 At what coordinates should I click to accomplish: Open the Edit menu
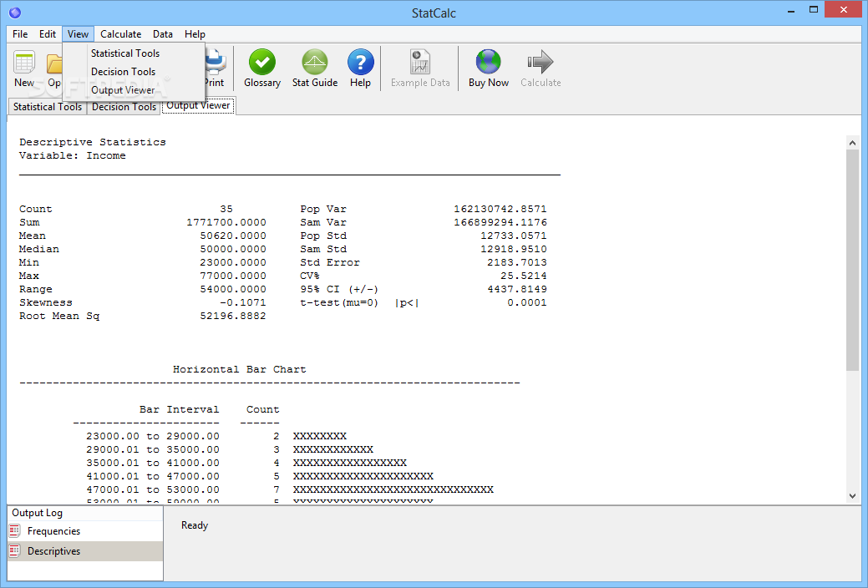(47, 33)
